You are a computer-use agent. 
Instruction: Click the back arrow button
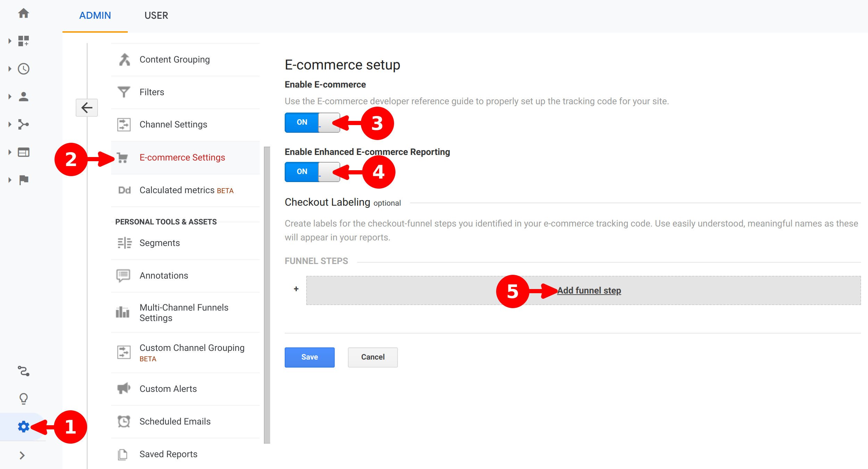(x=87, y=108)
